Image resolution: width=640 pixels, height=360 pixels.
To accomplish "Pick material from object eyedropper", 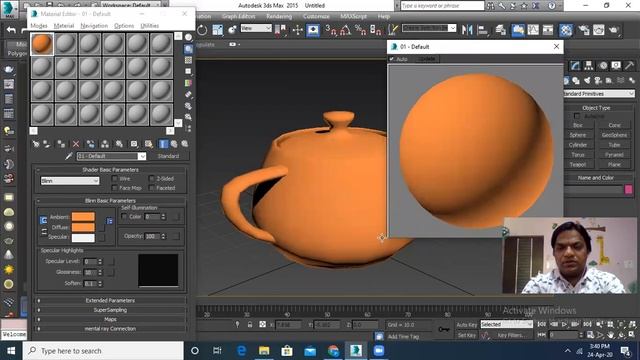I will pyautogui.click(x=69, y=156).
